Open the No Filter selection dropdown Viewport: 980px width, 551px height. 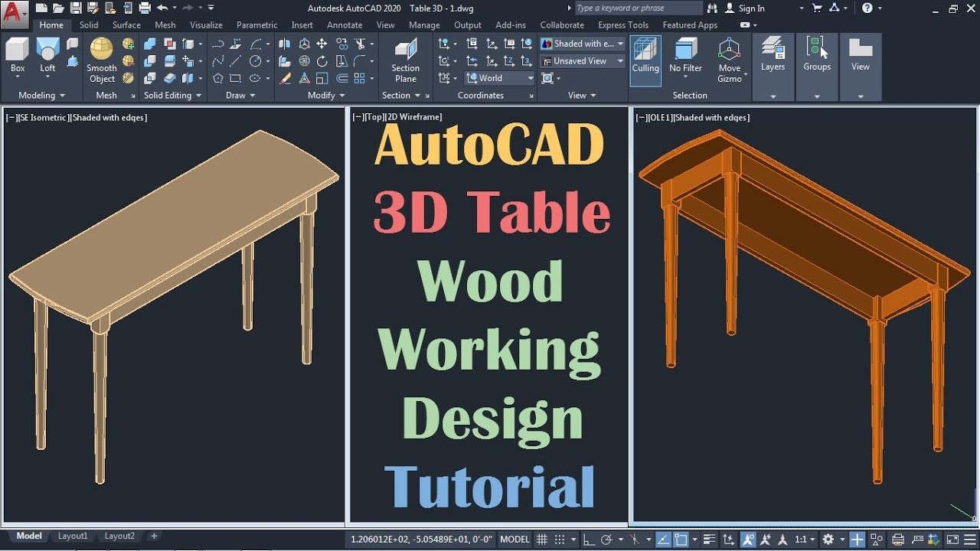pos(685,60)
